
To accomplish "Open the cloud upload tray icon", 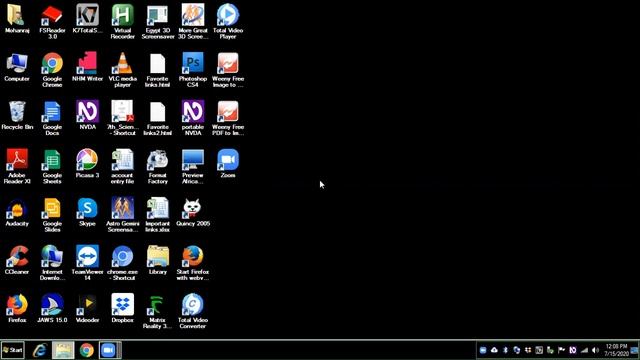I will tap(494, 350).
